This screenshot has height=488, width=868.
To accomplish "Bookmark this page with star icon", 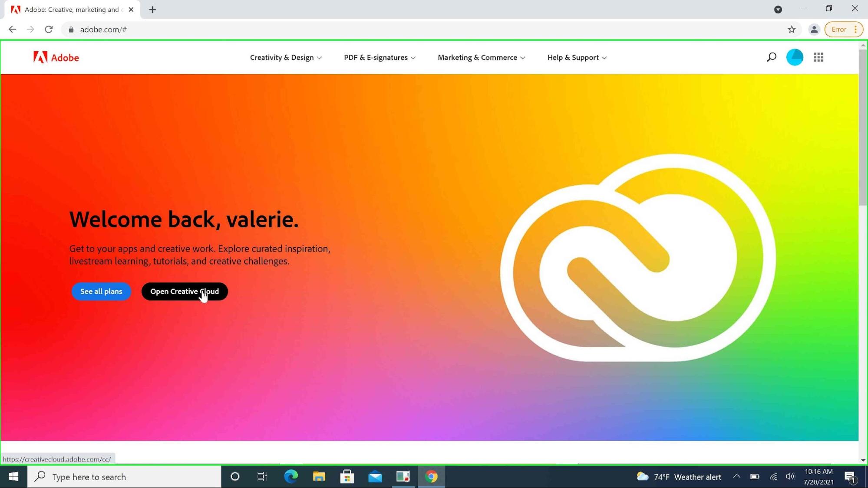I will tap(792, 29).
